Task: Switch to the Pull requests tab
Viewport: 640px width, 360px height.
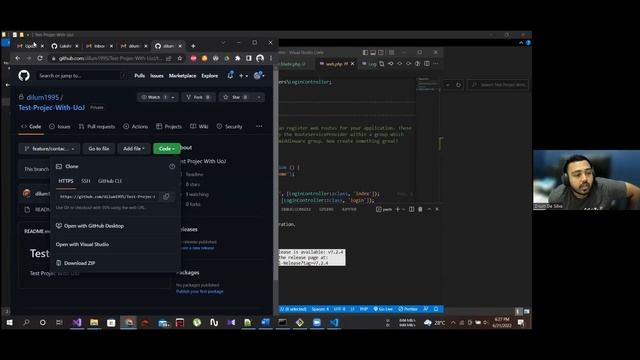Action: pyautogui.click(x=97, y=127)
